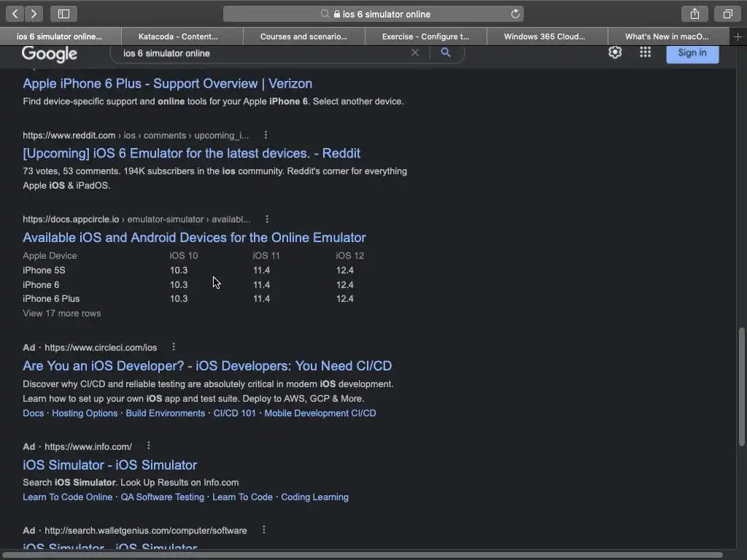Click the iOS 10 column header
Screen dimensions: 747x560
183,256
